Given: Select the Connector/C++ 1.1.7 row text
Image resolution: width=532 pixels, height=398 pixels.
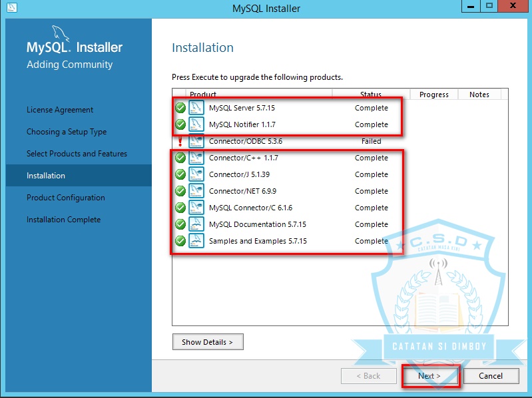Looking at the screenshot, I should [244, 158].
